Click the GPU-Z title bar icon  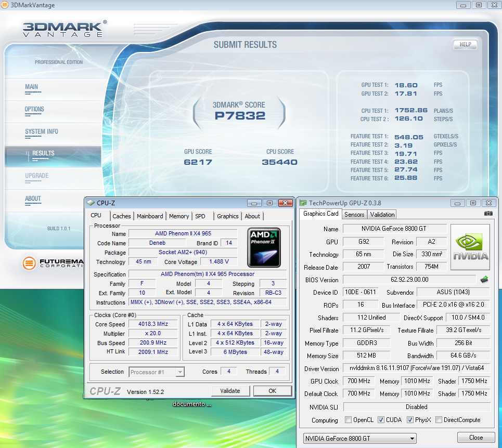click(303, 203)
